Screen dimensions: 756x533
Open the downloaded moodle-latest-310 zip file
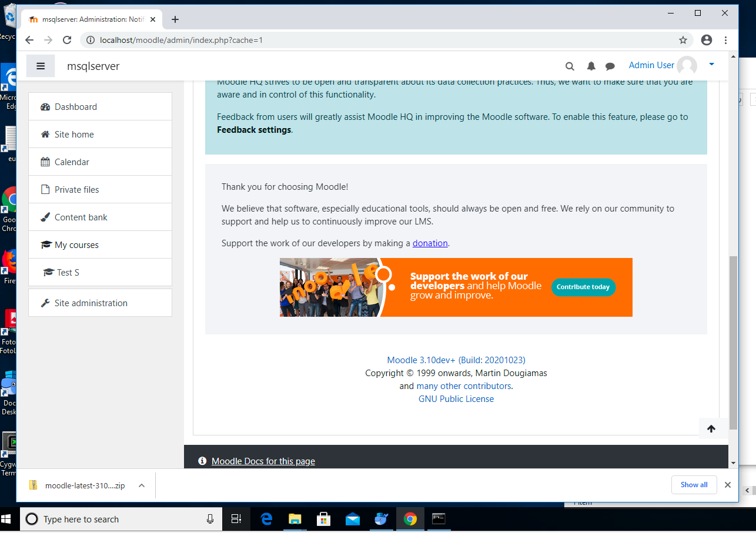78,485
